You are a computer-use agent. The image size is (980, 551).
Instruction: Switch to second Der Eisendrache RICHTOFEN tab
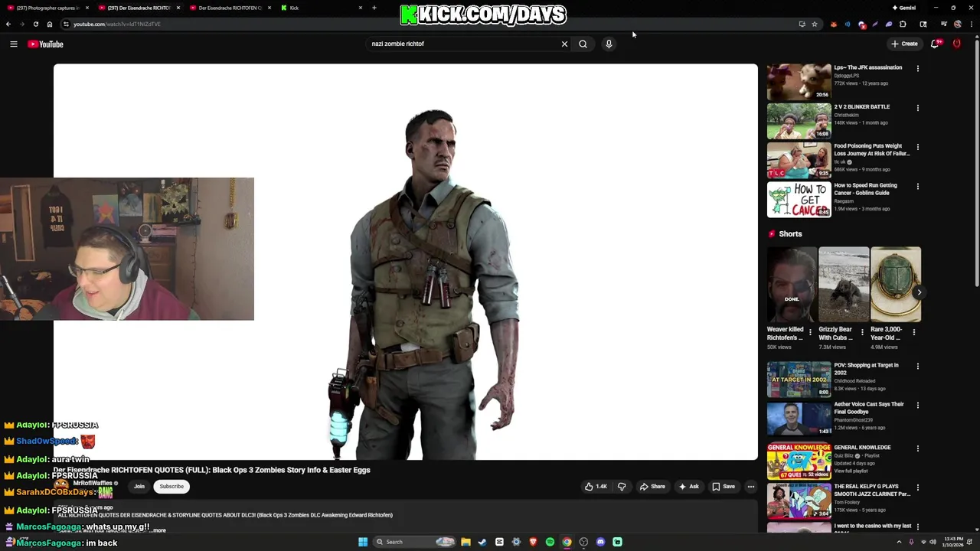[230, 8]
